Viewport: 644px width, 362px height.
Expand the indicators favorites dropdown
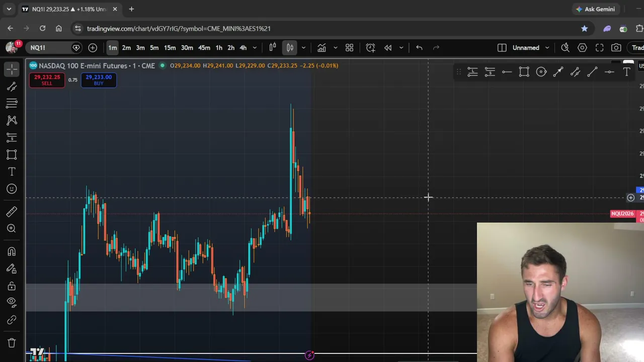[335, 48]
